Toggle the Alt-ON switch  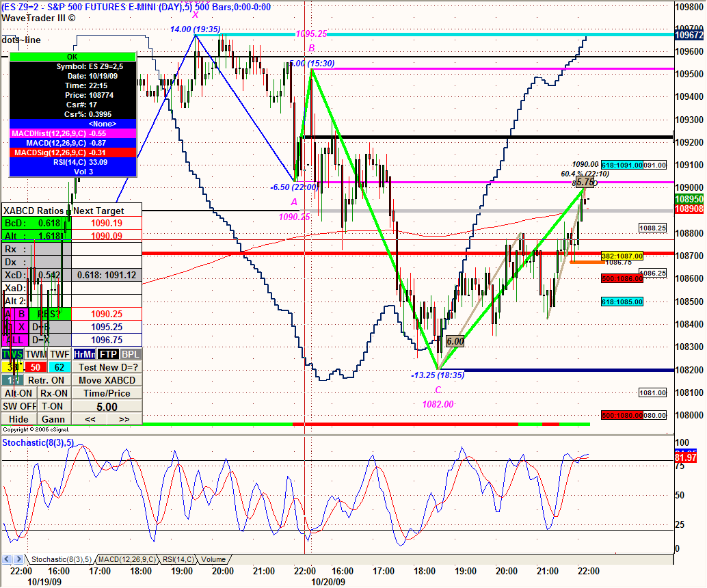(x=18, y=393)
